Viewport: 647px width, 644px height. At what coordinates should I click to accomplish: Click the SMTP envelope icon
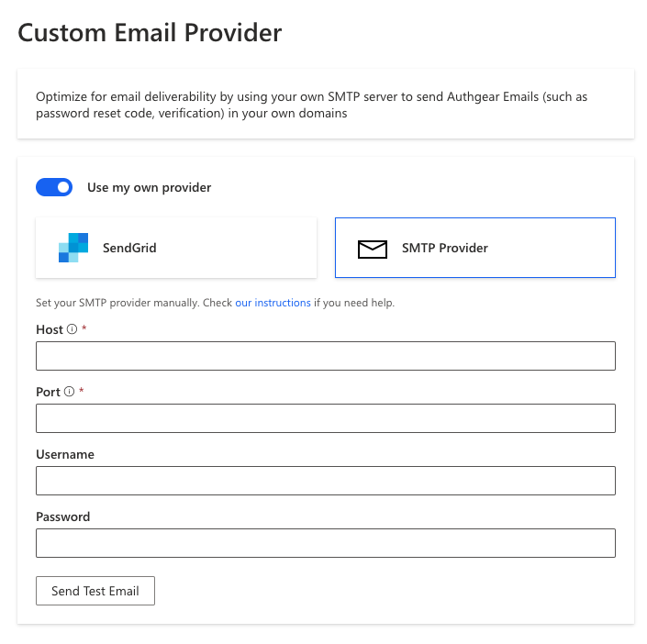[x=373, y=250]
